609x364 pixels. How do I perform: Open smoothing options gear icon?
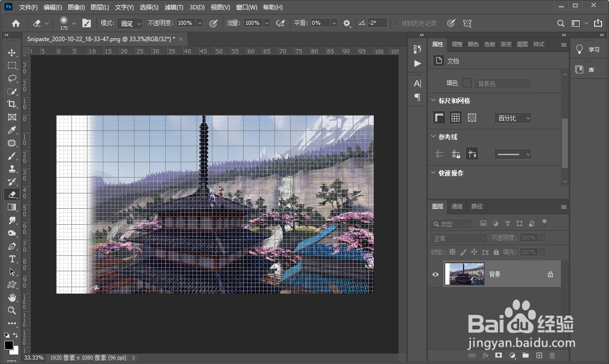[346, 23]
